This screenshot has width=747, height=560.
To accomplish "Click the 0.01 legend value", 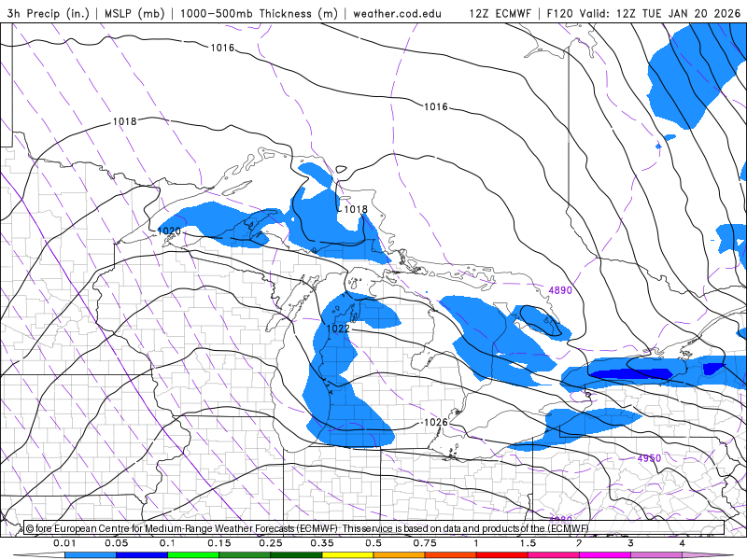I will coord(64,543).
